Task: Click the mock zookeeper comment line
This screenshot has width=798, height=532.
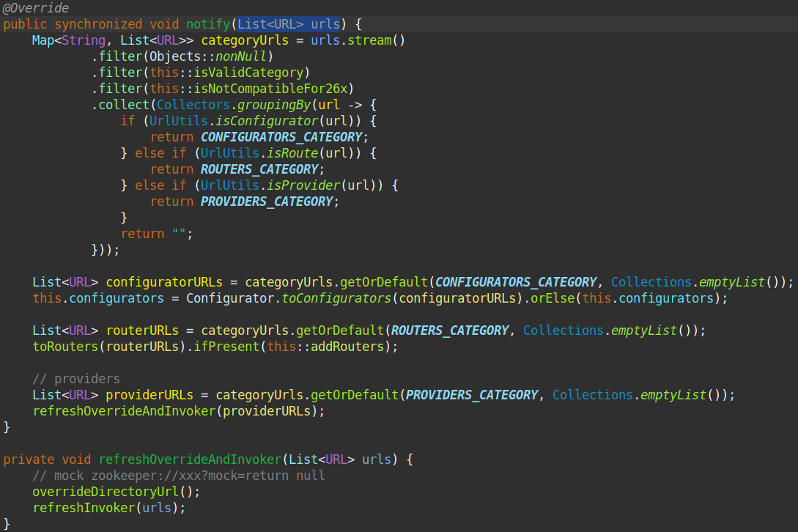Action: click(x=179, y=476)
